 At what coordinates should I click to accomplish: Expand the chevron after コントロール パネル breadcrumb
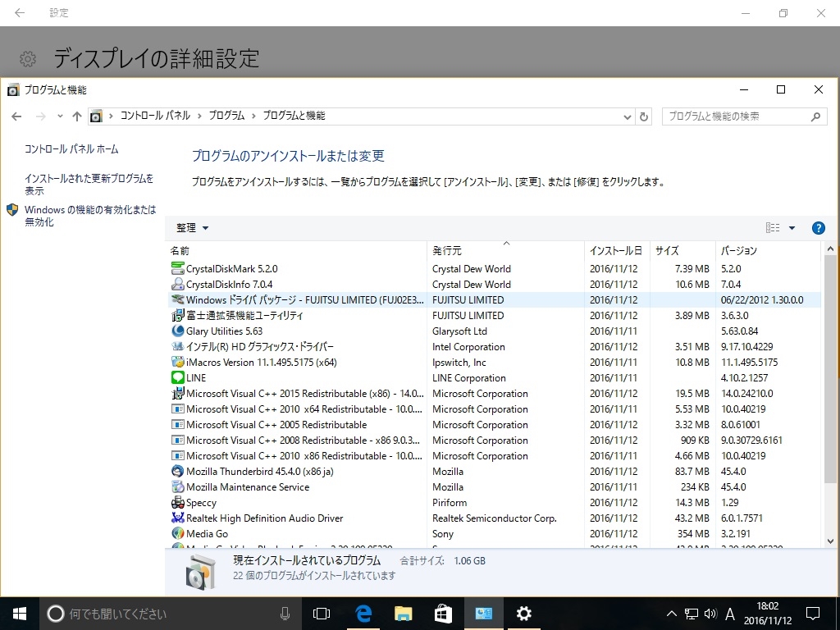(x=199, y=116)
